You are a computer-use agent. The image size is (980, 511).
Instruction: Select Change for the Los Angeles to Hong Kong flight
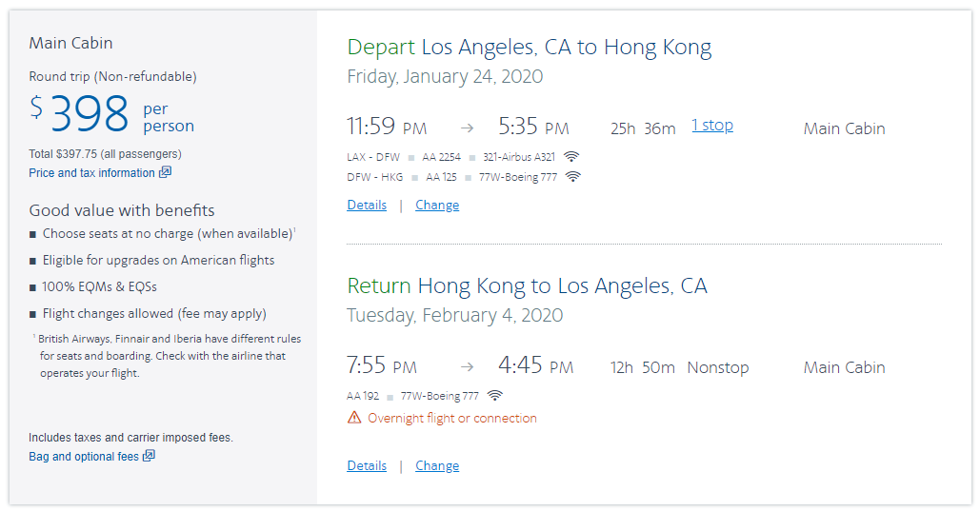point(437,205)
